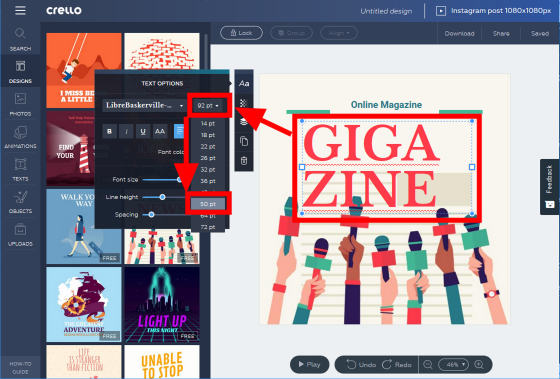Click the Download button
This screenshot has height=379, width=560.
tap(459, 33)
